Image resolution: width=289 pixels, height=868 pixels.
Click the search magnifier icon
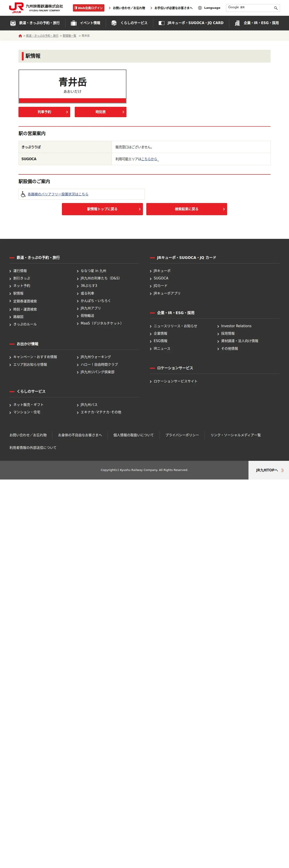pos(275,8)
